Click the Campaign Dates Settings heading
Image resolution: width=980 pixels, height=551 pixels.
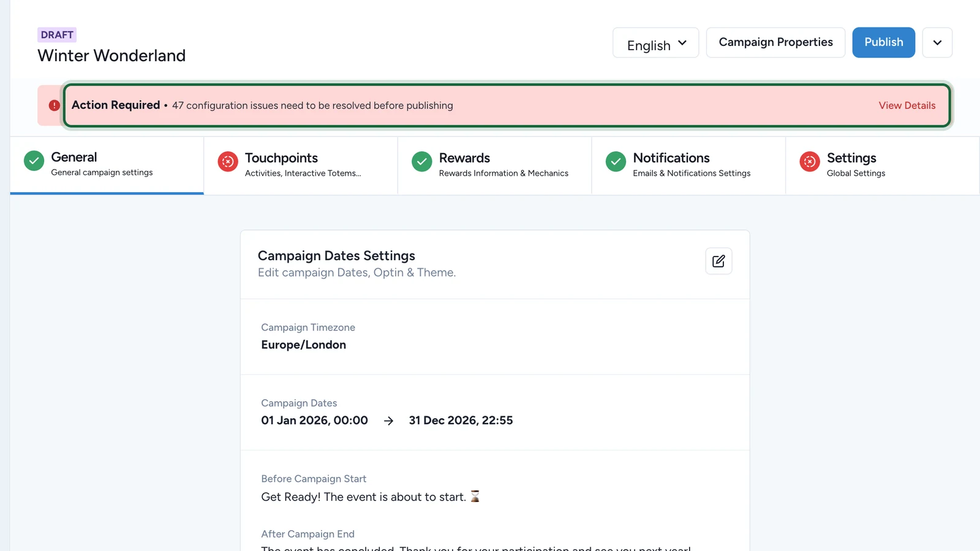(x=336, y=256)
